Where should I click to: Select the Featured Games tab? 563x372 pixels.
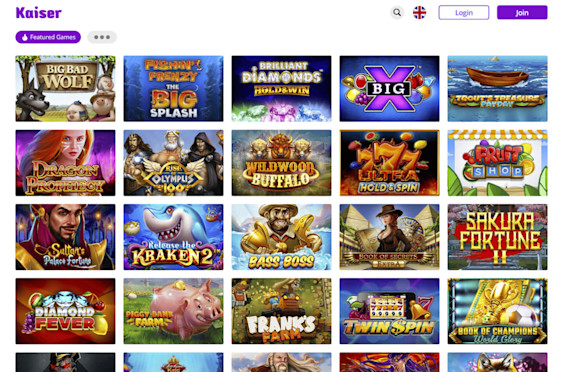click(x=48, y=37)
